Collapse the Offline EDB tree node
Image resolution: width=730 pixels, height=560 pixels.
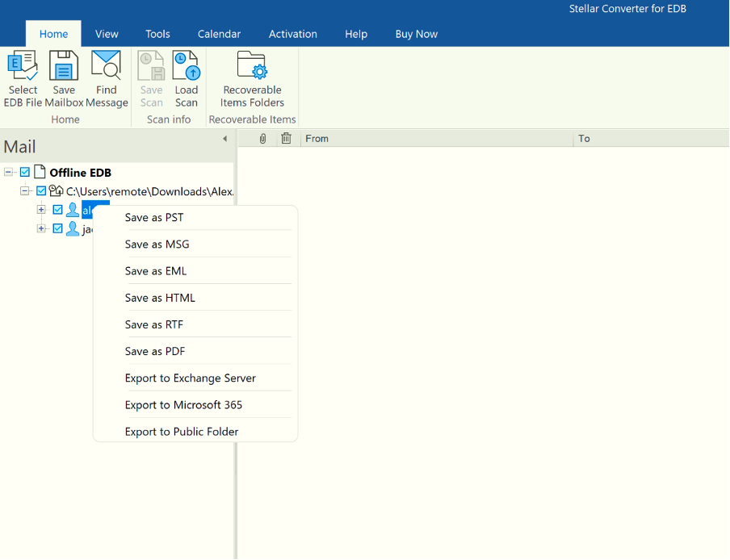(8, 172)
